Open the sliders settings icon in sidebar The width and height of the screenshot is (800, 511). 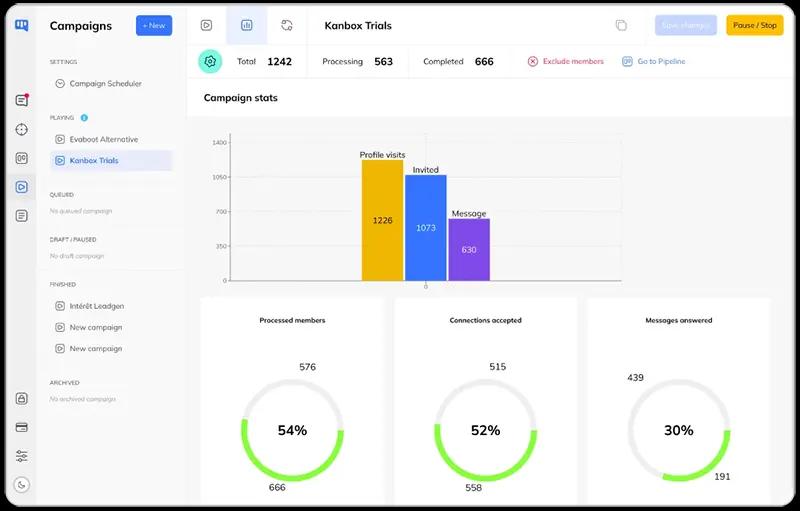click(x=21, y=456)
